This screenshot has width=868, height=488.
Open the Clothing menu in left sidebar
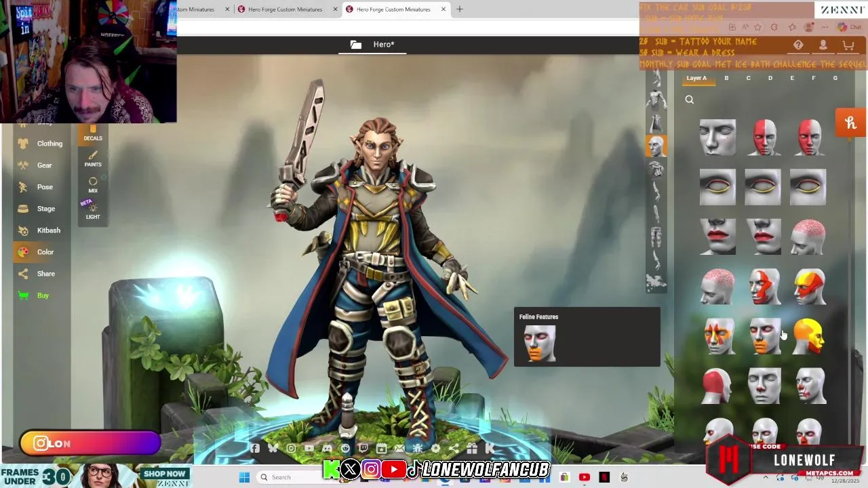tap(41, 144)
